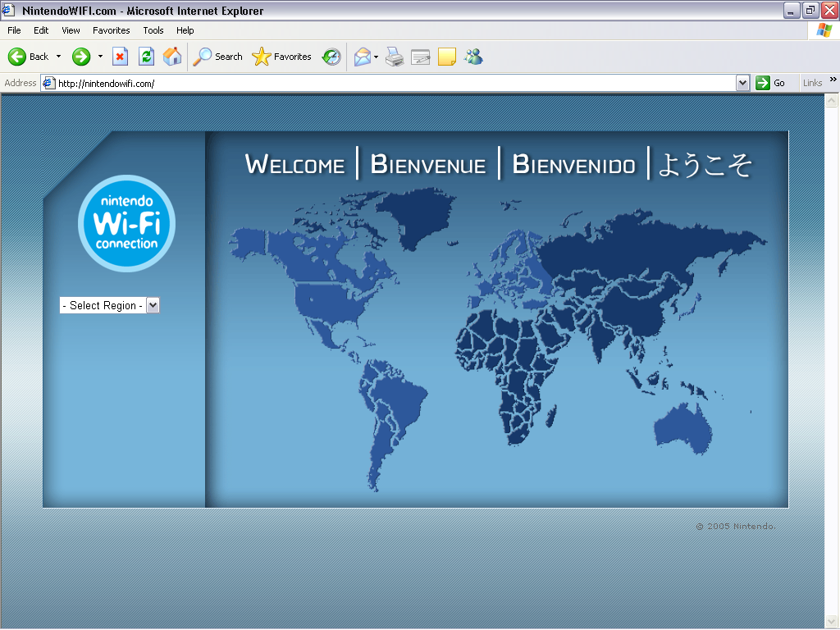Click the Edit page toolbar icon
The image size is (840, 630).
click(421, 57)
